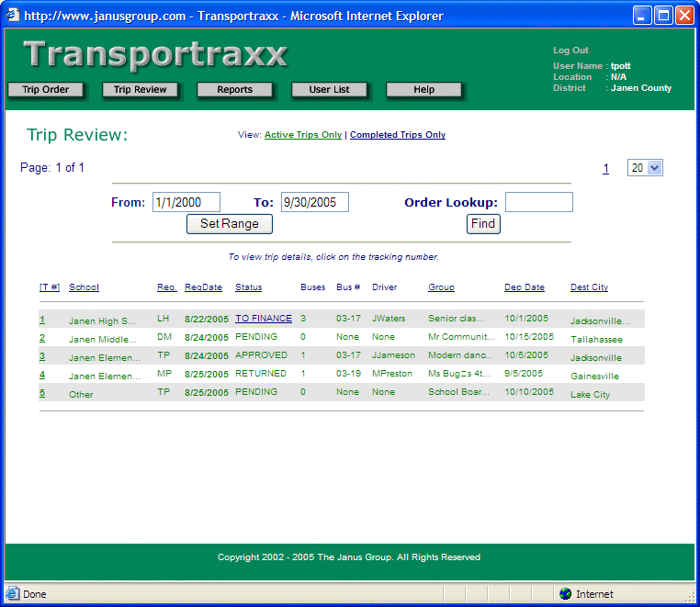
Task: Select driver JWaters cell
Action: point(389,319)
